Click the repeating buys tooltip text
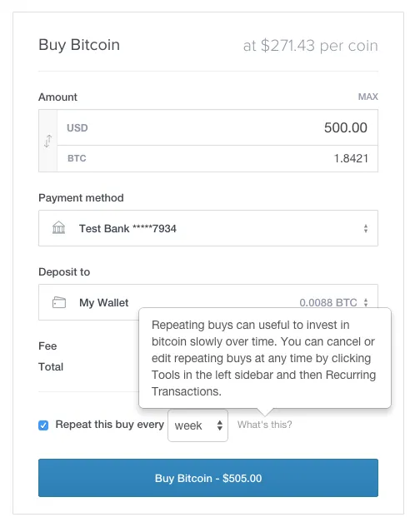420x532 pixels. 263,358
